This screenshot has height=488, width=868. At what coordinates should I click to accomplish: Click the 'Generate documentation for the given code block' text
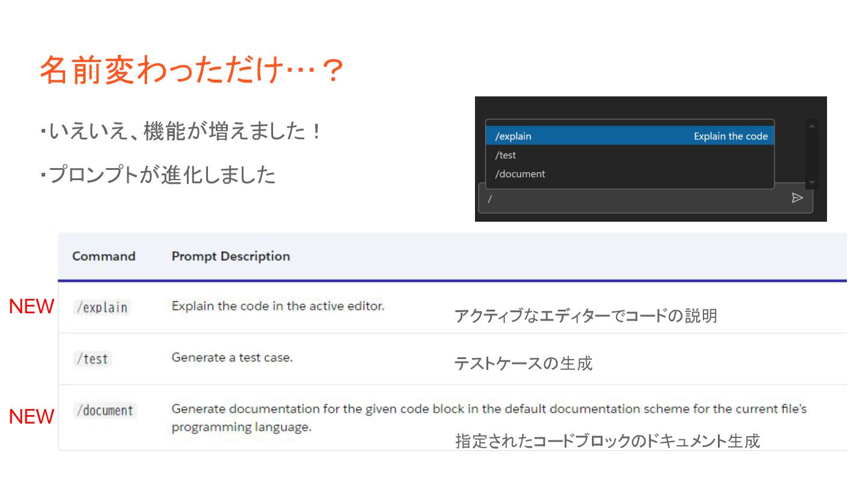tap(489, 418)
